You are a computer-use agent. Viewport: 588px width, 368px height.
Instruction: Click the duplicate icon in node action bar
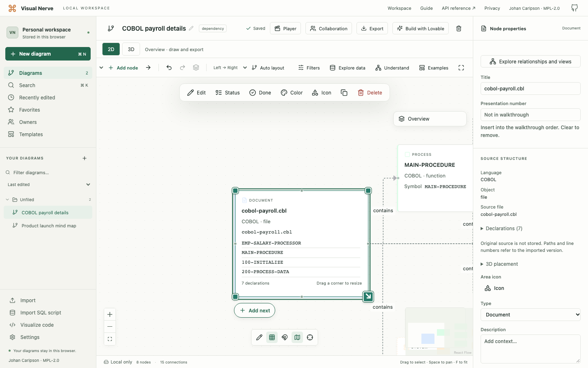click(344, 93)
